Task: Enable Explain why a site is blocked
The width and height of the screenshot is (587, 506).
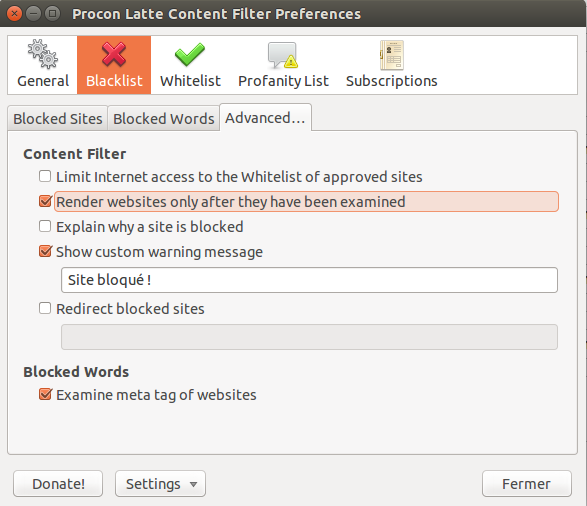Action: pos(45,226)
